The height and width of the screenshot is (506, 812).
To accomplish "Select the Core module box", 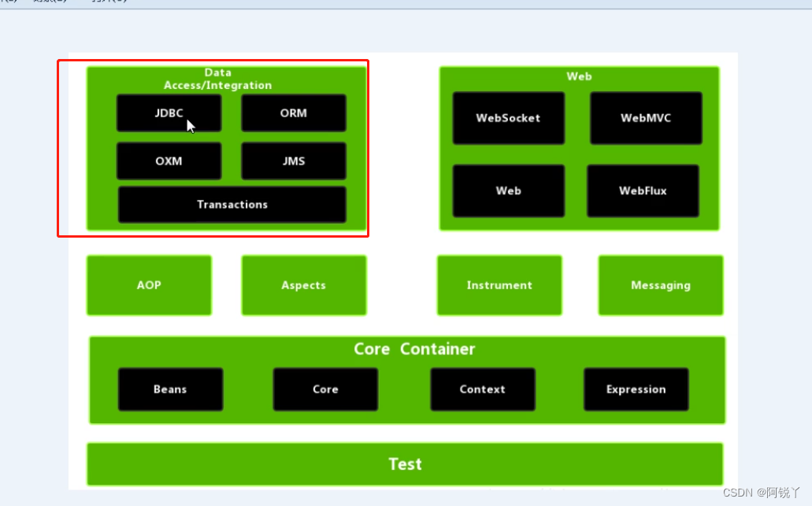I will pos(325,389).
